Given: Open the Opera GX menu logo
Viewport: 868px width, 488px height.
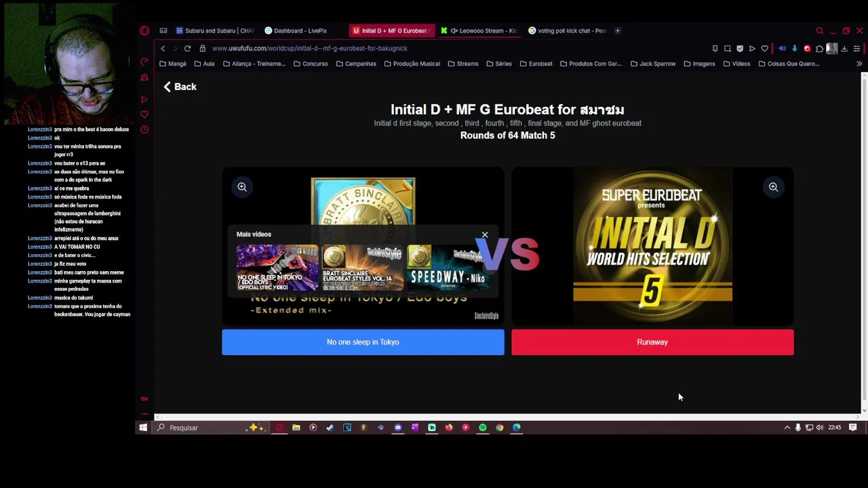Looking at the screenshot, I should (x=144, y=30).
